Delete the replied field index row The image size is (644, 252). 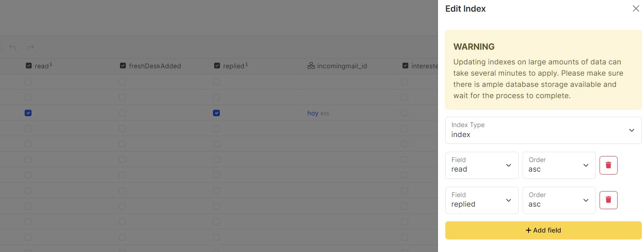point(608,200)
